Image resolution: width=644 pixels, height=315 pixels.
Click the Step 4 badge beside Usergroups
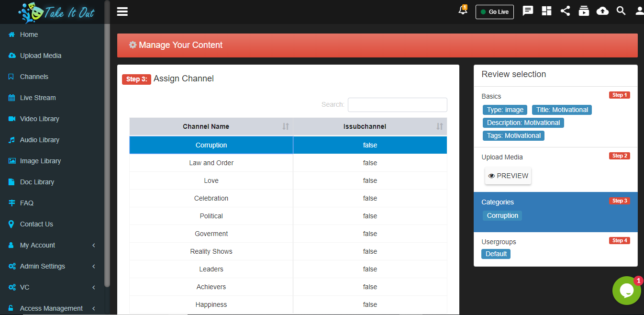[620, 240]
